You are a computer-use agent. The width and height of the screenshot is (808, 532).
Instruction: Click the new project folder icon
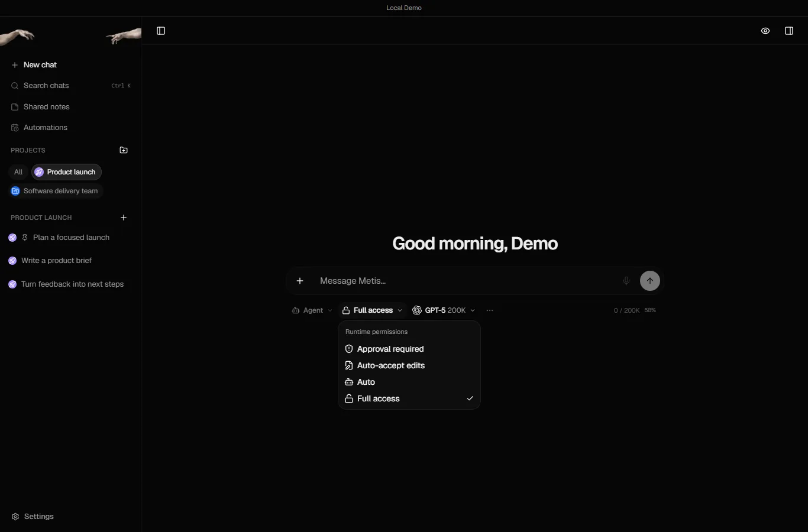124,150
